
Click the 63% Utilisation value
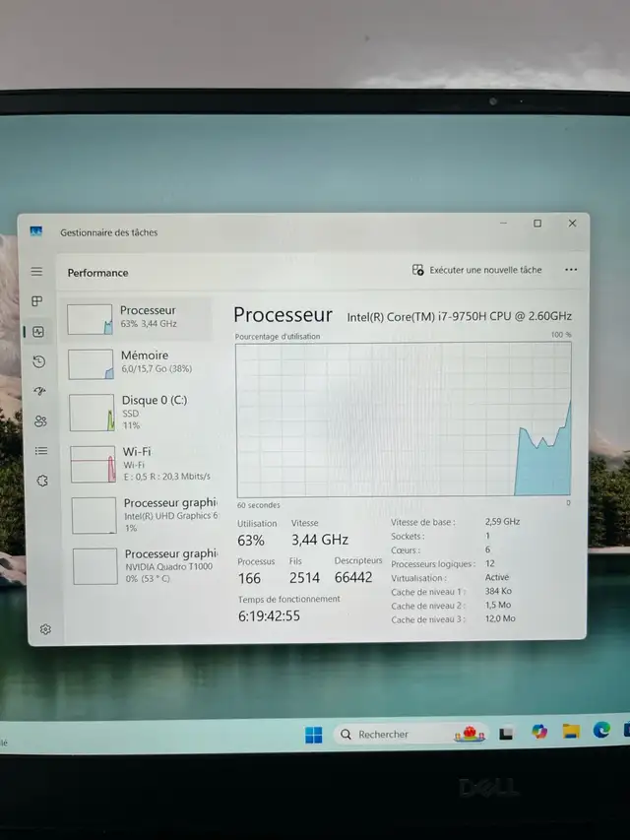[x=251, y=541]
